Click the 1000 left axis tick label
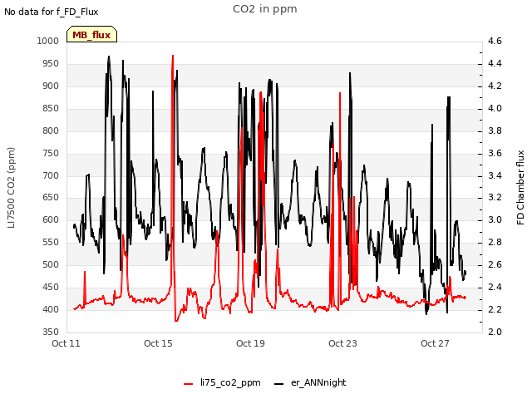The height and width of the screenshot is (399, 532). click(48, 41)
